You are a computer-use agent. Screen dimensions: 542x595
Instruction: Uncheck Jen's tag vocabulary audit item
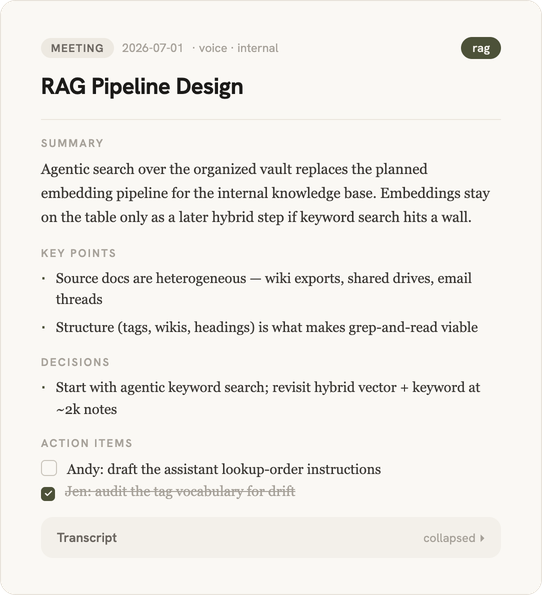pos(48,494)
